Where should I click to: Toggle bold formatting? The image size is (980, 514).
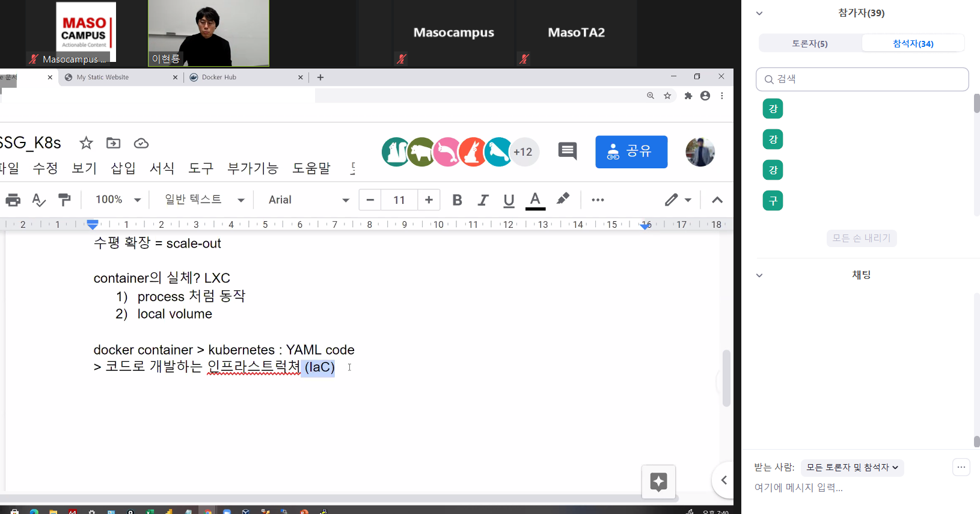coord(457,200)
